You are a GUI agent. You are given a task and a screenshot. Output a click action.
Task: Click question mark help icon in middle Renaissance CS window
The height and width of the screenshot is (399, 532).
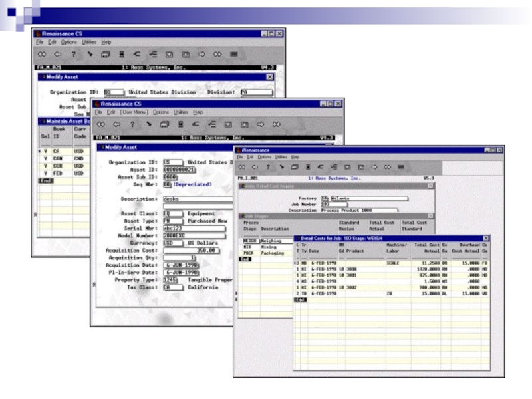(x=132, y=124)
